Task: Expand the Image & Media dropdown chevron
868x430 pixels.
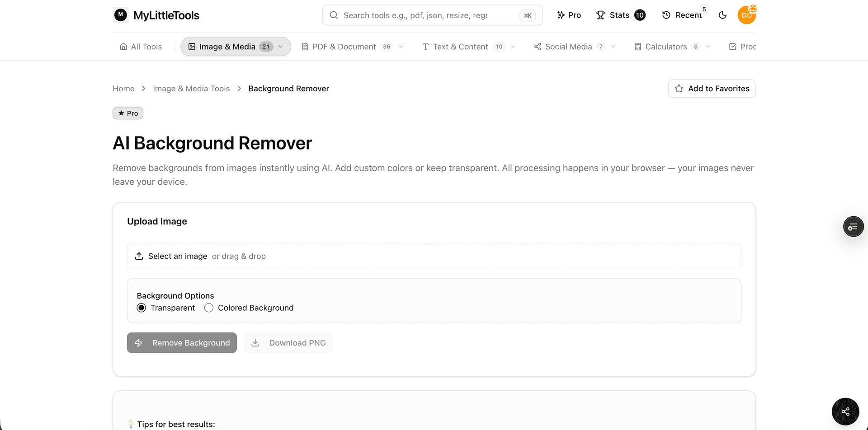Action: (280, 47)
